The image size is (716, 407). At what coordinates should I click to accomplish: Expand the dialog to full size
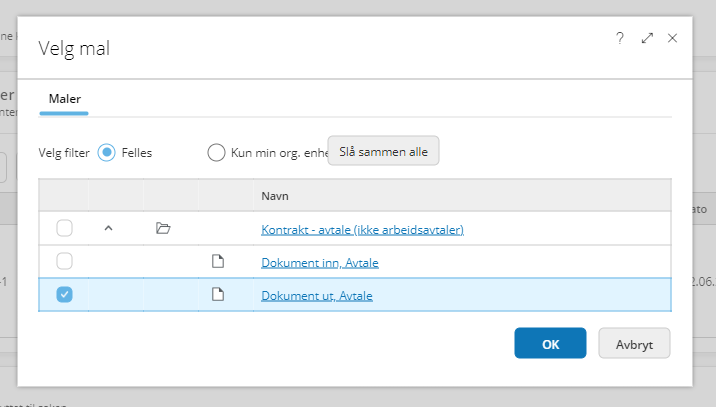pos(647,38)
